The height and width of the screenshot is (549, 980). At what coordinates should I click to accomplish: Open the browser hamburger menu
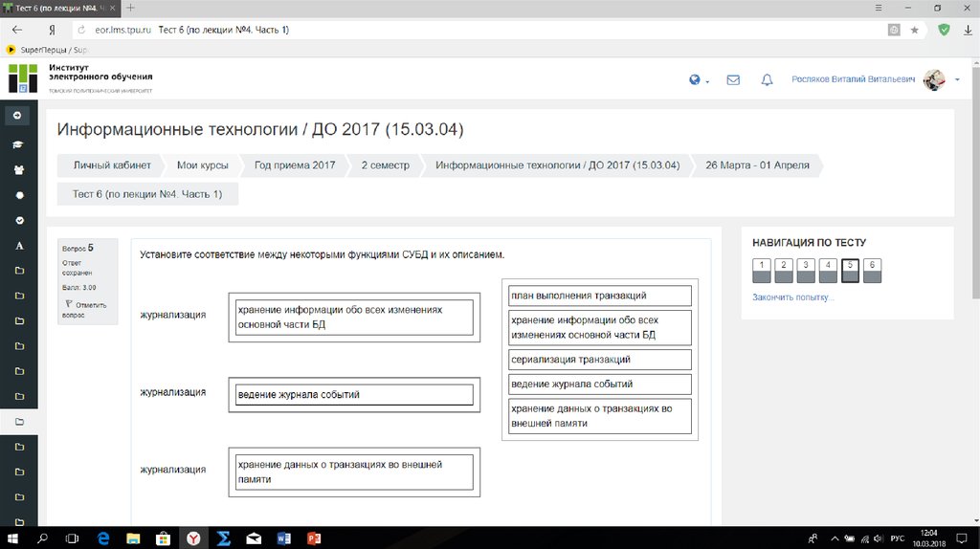click(879, 8)
